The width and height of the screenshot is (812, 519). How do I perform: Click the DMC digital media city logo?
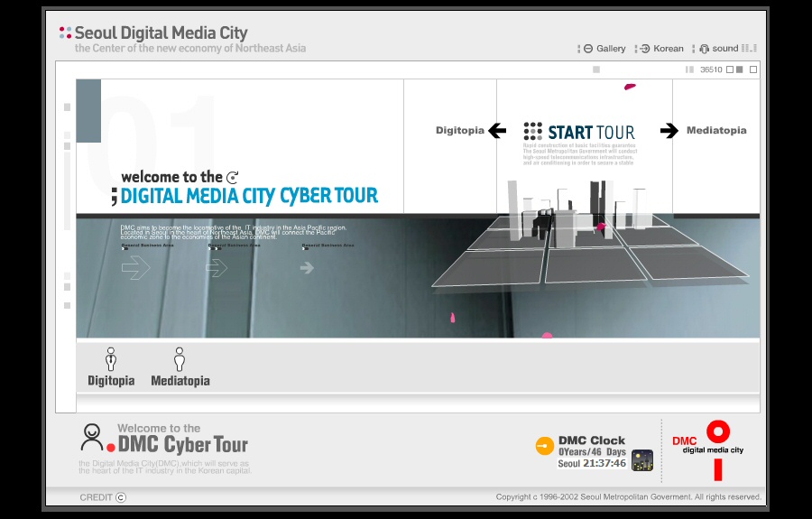coord(708,449)
